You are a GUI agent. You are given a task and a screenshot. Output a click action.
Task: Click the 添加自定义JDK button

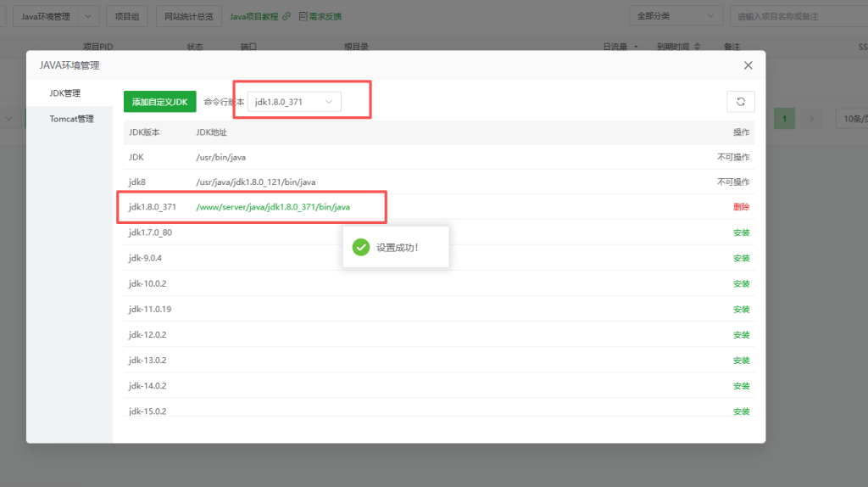tap(160, 102)
